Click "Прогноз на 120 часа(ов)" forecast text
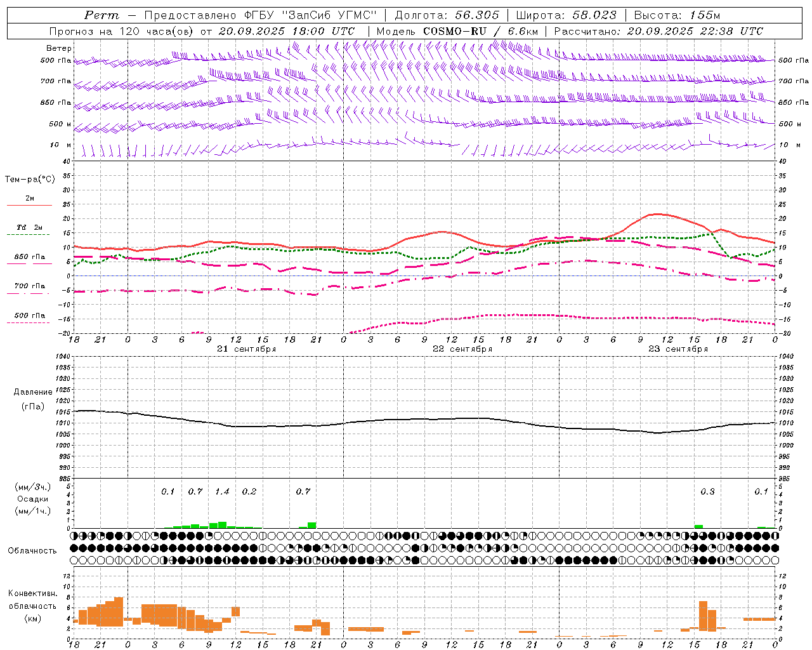 pyautogui.click(x=122, y=31)
